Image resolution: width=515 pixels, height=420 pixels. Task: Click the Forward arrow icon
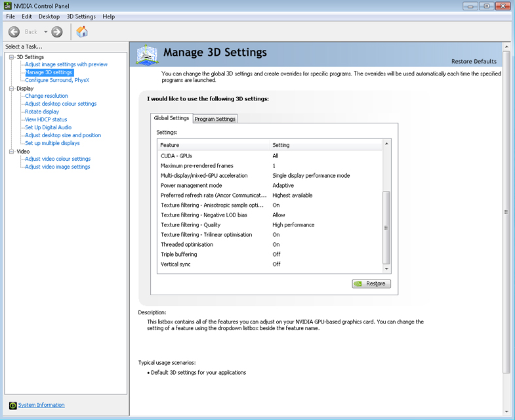pyautogui.click(x=57, y=32)
